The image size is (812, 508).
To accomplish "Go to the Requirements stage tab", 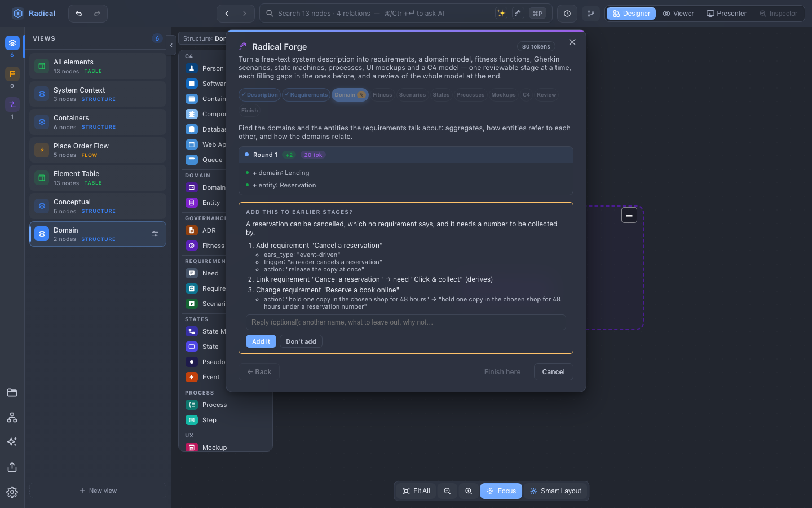I will [306, 95].
